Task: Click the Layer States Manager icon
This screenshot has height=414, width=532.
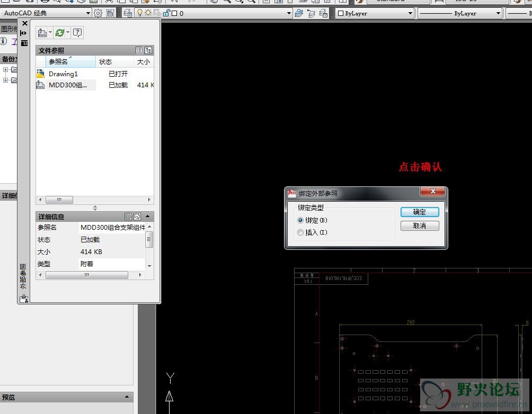Action: click(x=323, y=13)
